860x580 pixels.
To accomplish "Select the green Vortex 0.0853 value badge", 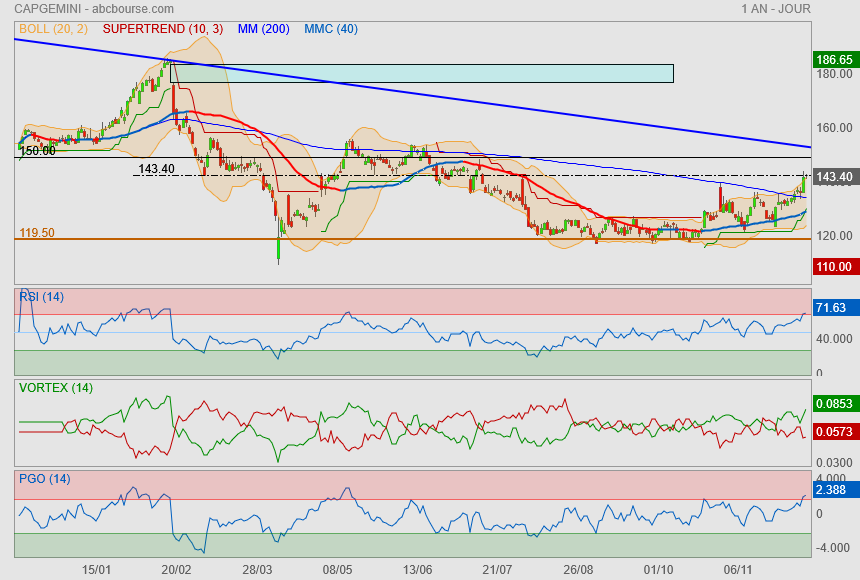I will (834, 404).
